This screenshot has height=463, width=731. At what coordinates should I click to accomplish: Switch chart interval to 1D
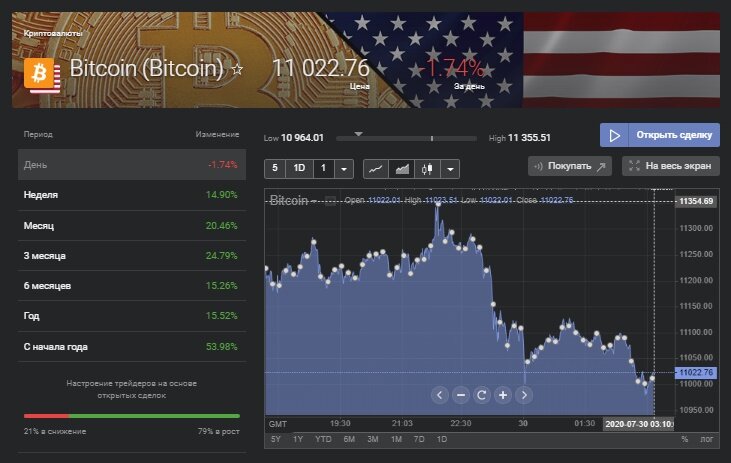coord(299,169)
